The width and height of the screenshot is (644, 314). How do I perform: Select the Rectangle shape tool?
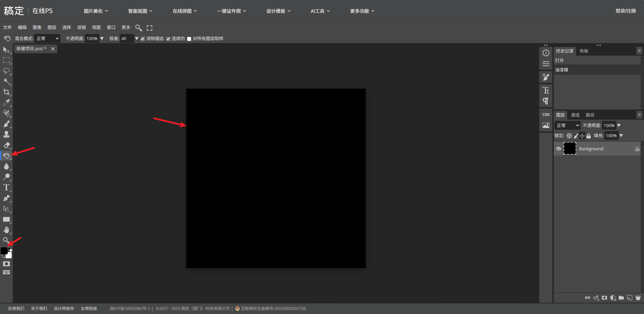[6, 219]
